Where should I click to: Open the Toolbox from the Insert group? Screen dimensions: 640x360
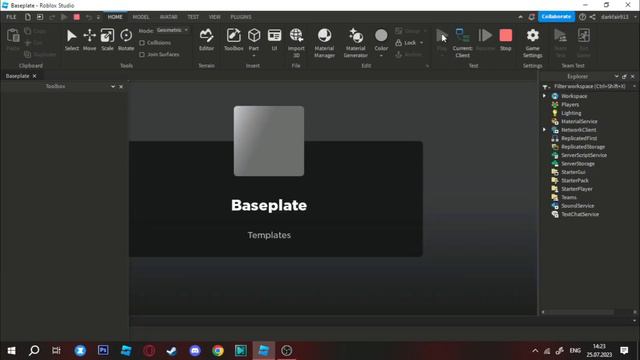click(x=233, y=40)
